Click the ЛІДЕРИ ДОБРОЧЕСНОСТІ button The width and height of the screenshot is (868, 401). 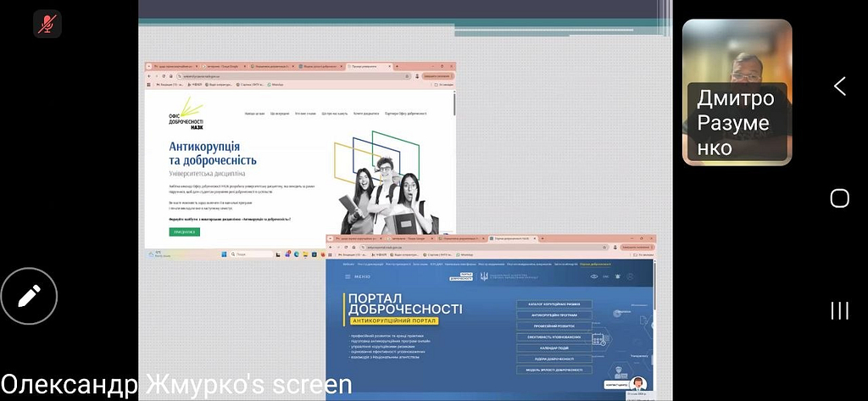tap(554, 359)
